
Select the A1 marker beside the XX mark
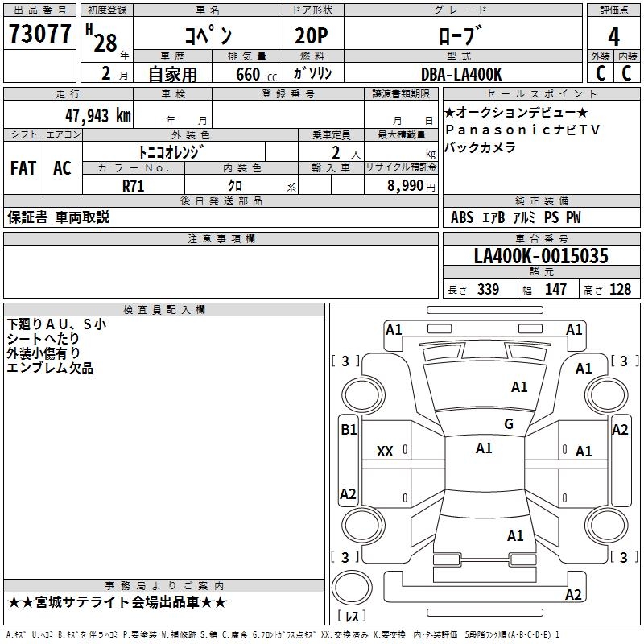click(484, 448)
